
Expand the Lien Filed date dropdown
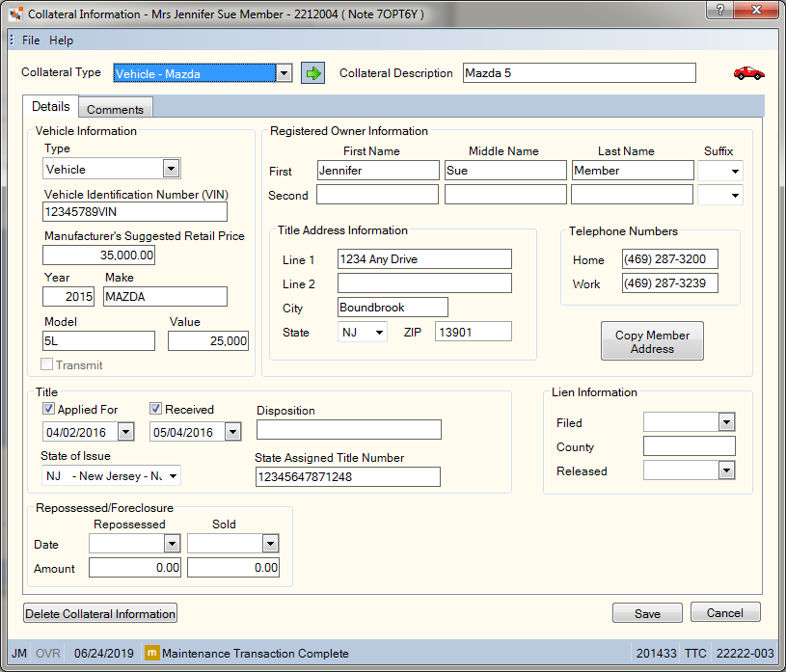point(726,422)
